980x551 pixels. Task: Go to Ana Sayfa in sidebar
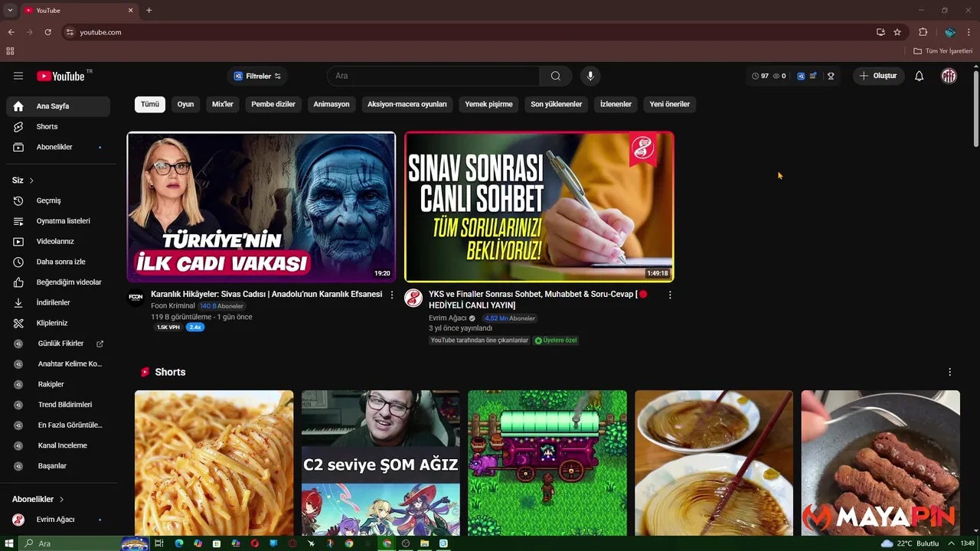(58, 106)
